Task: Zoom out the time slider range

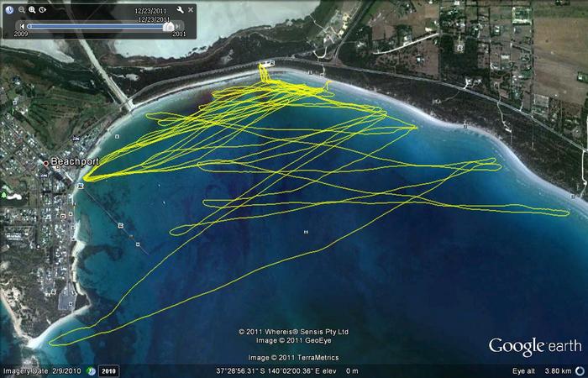Action: click(20, 10)
